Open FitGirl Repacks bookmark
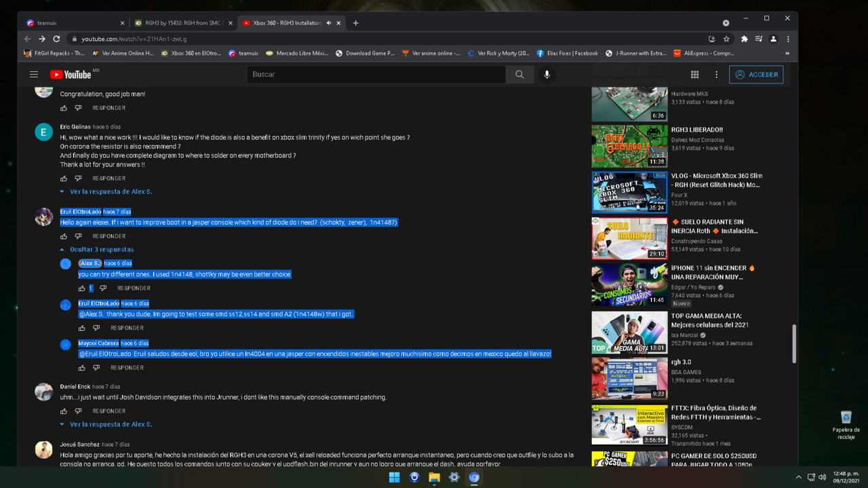868x488 pixels. point(54,53)
